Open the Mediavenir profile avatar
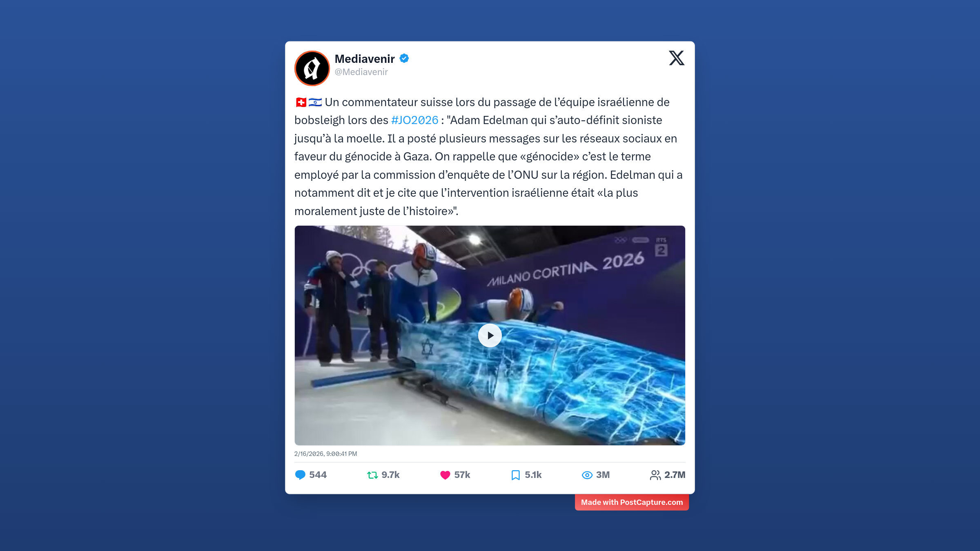Screen dimensions: 980x551 click(312, 68)
